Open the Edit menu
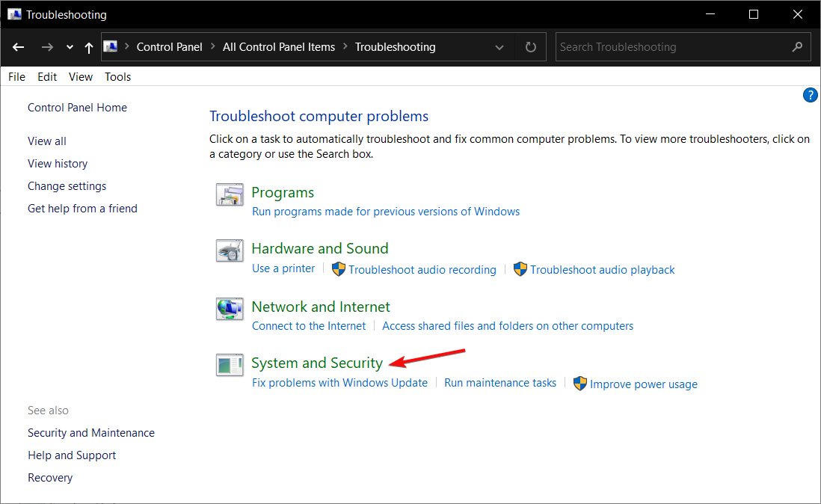 tap(47, 77)
